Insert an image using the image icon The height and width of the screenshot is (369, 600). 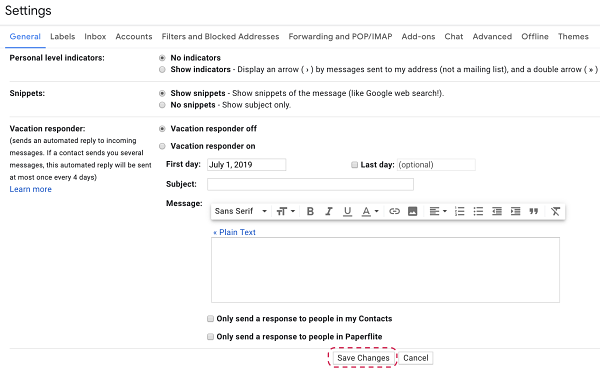tap(412, 211)
